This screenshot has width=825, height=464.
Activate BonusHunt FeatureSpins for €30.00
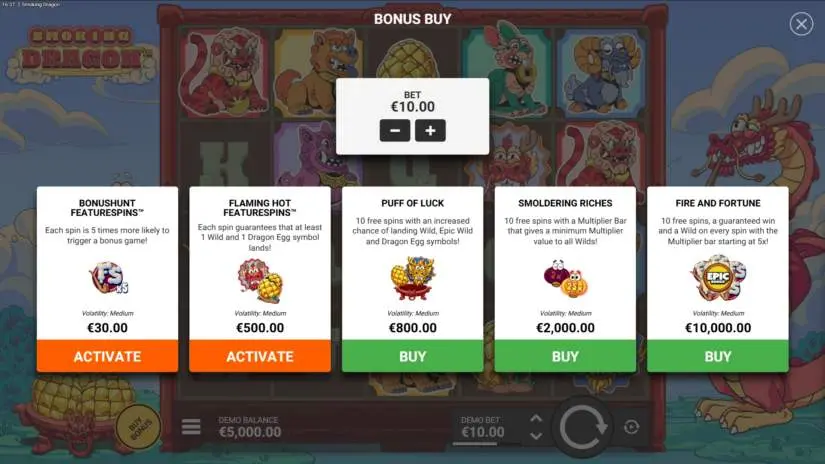coord(107,356)
